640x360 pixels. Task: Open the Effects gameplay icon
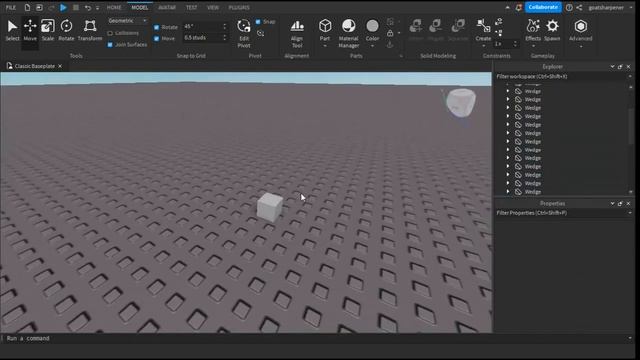coord(533,30)
